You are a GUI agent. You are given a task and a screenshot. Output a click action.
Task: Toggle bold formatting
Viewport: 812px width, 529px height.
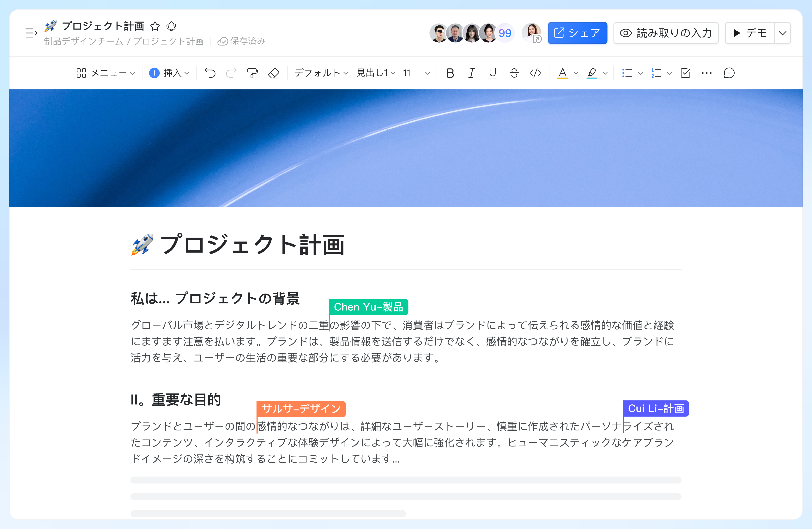click(450, 73)
